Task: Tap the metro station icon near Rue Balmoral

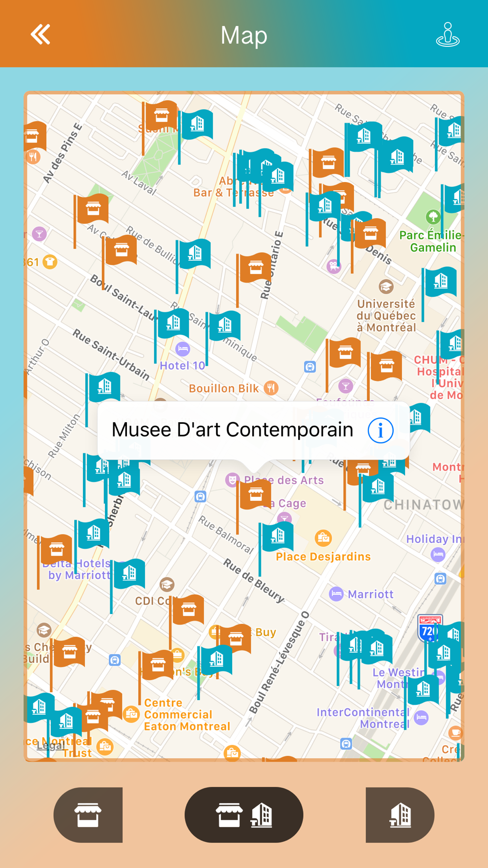Action: coord(200,496)
